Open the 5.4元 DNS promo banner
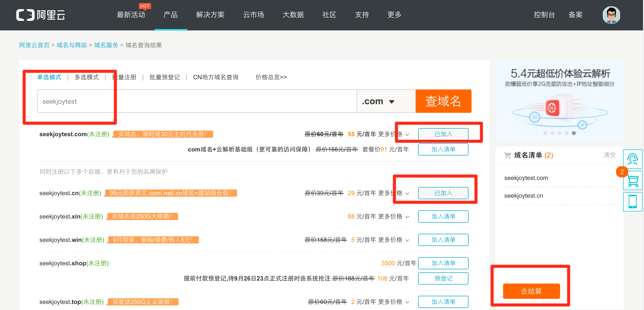This screenshot has width=644, height=310. 560,100
